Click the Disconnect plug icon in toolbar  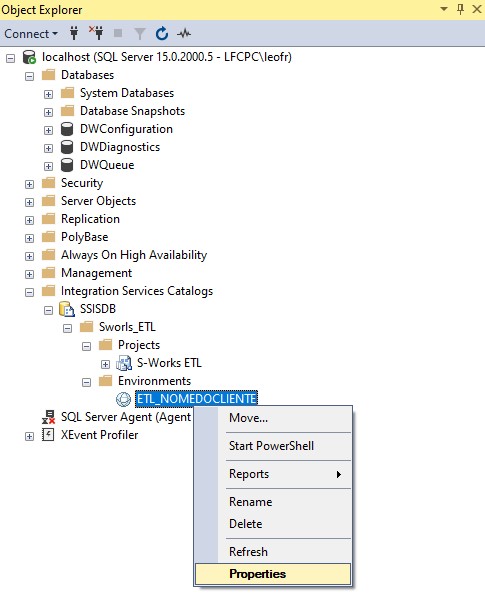(96, 33)
